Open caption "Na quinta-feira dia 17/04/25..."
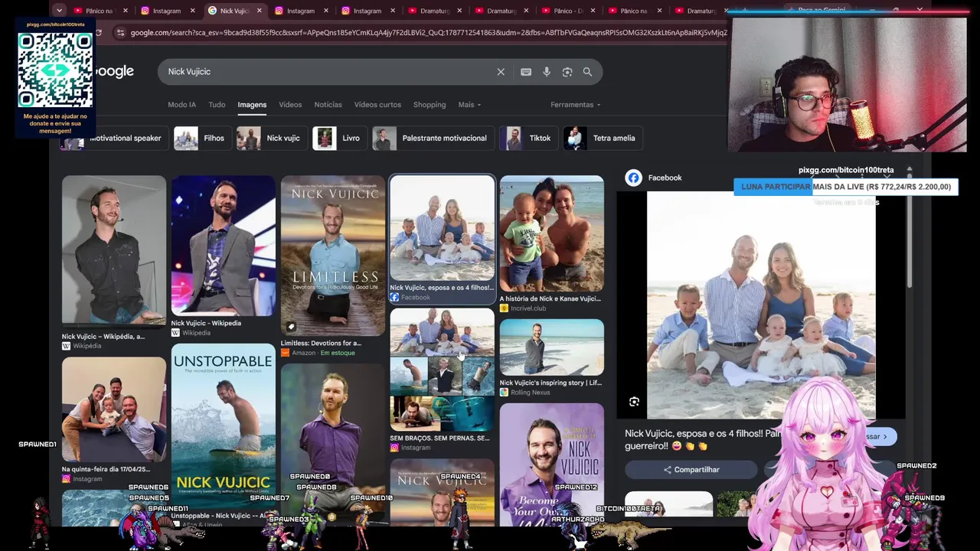The width and height of the screenshot is (980, 551). coord(106,469)
